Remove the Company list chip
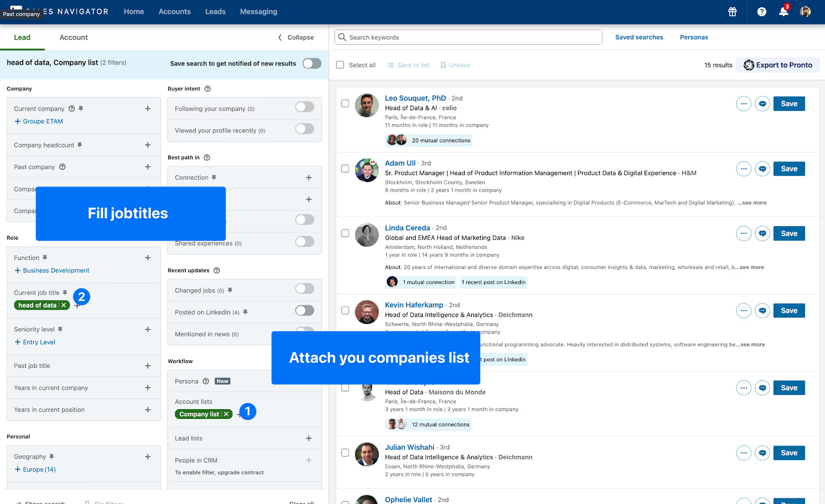The image size is (825, 504). coord(226,414)
